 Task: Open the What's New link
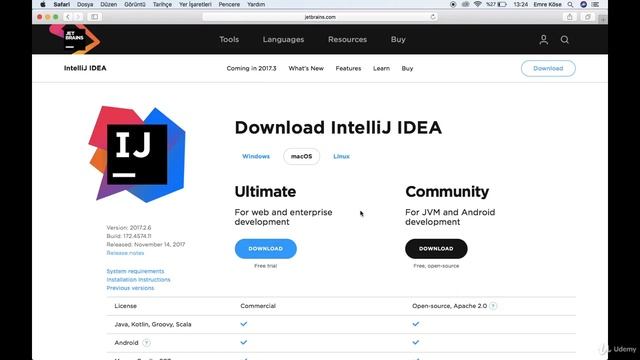306,68
